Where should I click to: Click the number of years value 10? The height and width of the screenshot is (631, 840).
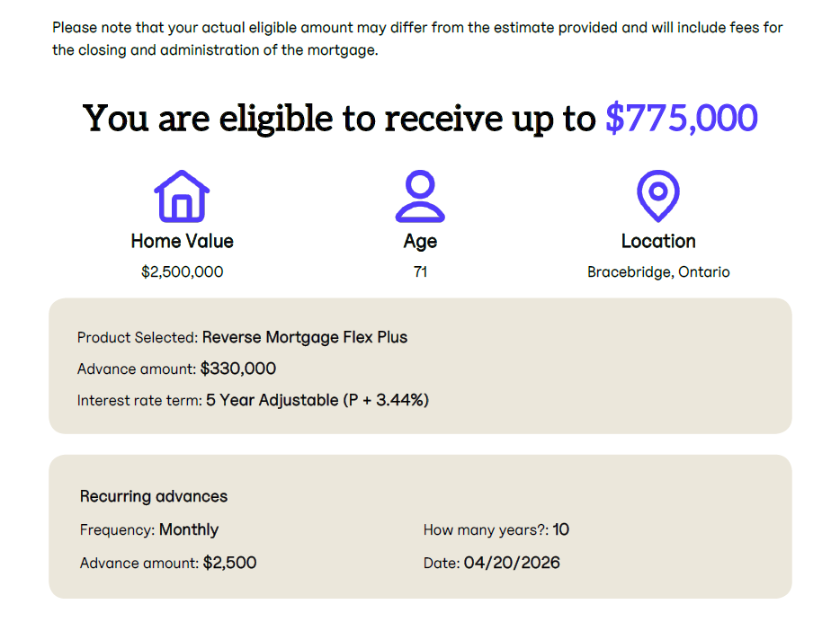pos(560,529)
